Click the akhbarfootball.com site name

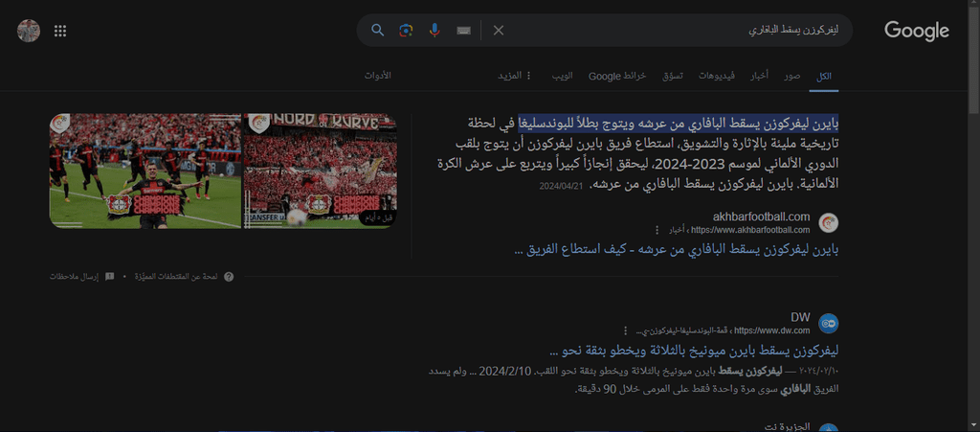(761, 216)
